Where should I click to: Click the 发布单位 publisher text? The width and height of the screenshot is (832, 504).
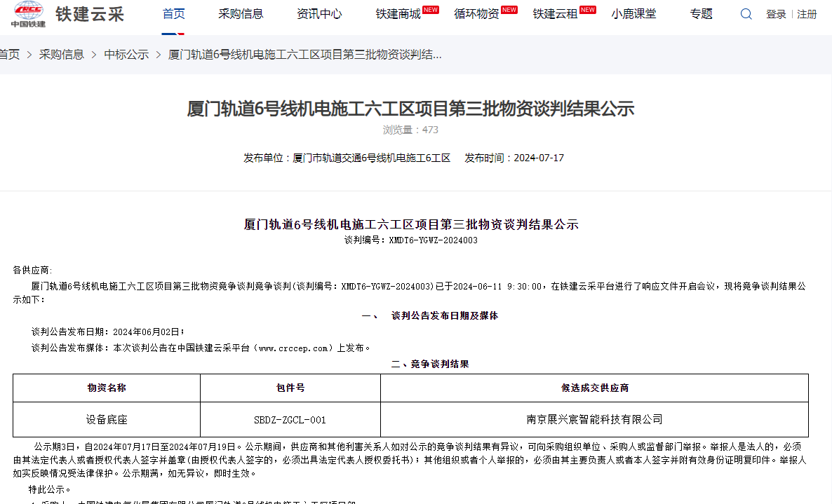click(347, 158)
